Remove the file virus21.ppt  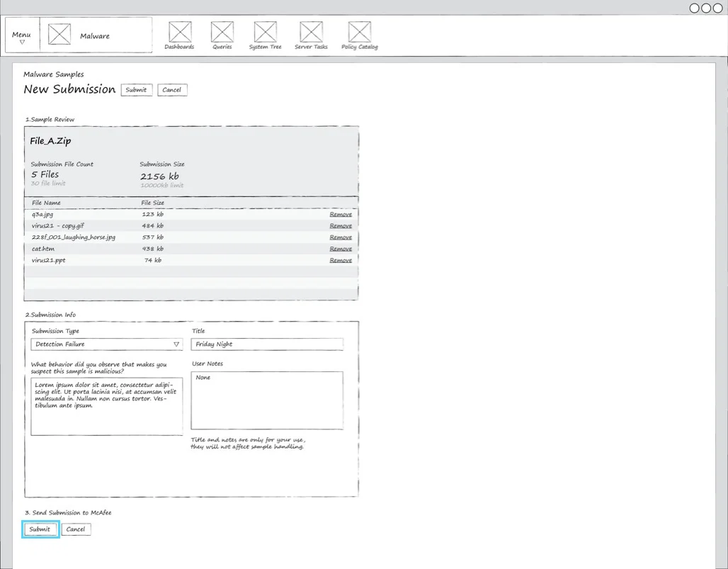click(341, 260)
